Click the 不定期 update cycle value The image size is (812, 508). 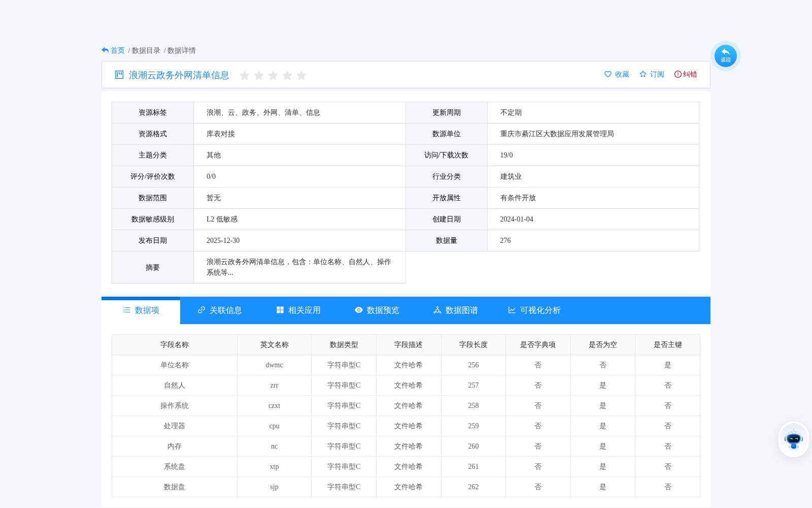tap(511, 112)
